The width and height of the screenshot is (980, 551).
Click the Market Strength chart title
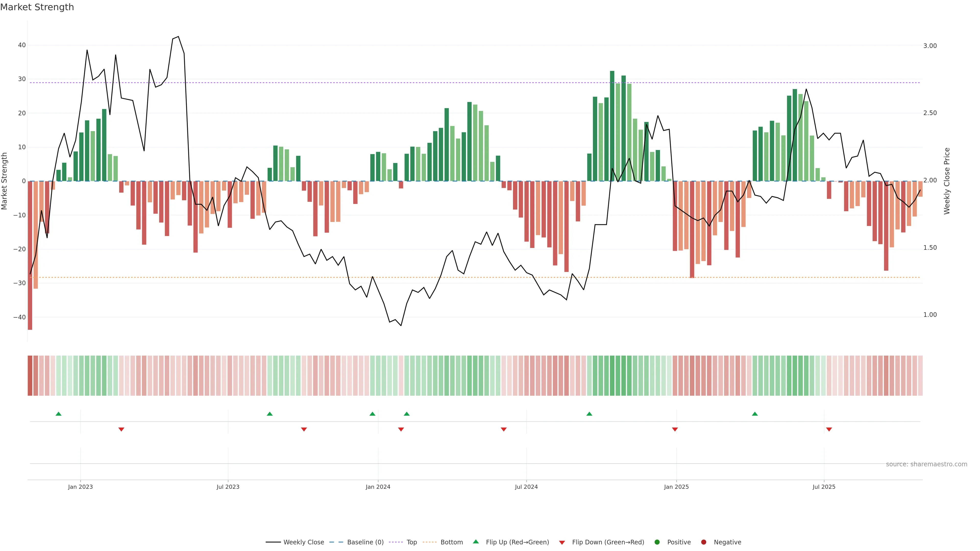click(x=37, y=7)
